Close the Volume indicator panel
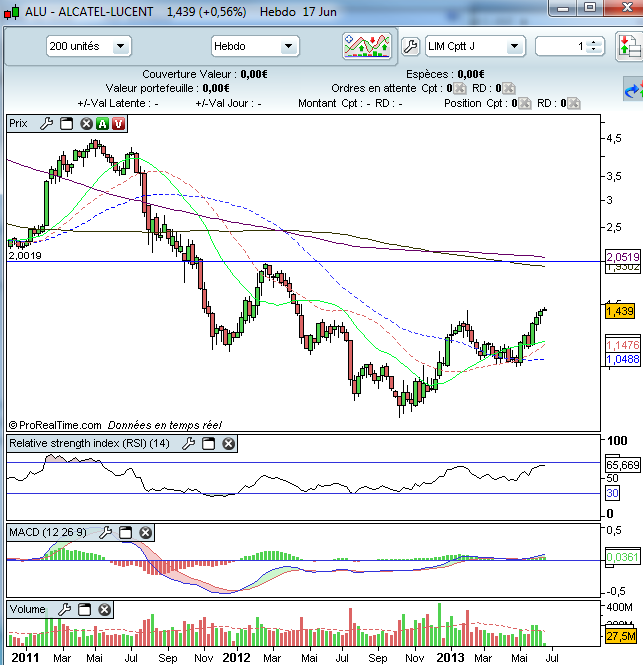This screenshot has width=643, height=665. [x=104, y=610]
